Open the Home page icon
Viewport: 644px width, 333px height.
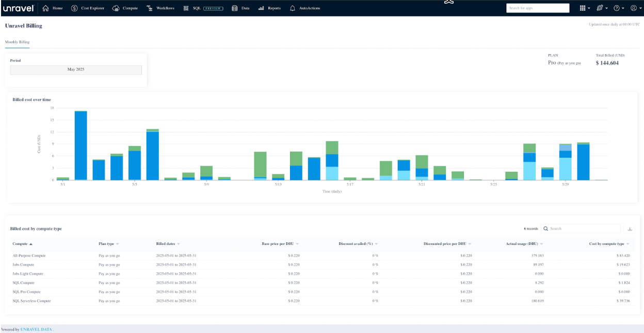[46, 8]
